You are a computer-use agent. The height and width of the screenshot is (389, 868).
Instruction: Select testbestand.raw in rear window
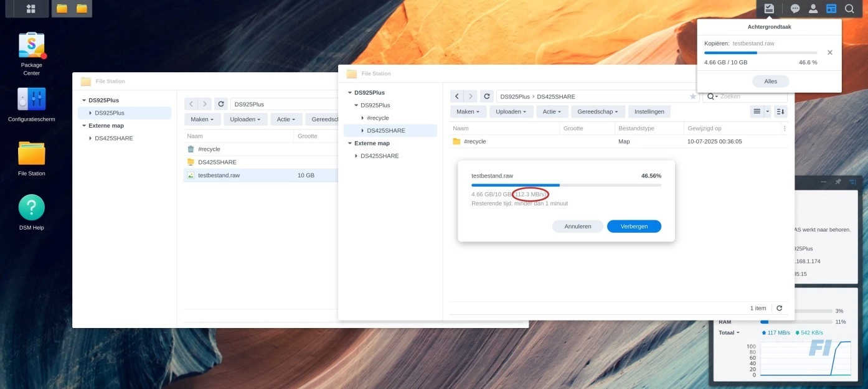260,176
